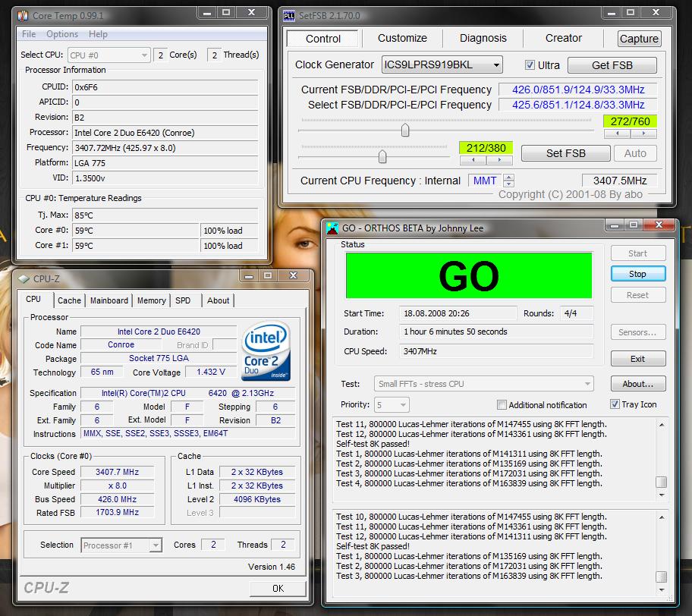Click the right arrow under 272/760
Viewport: 692px width, 616px height.
coord(643,134)
